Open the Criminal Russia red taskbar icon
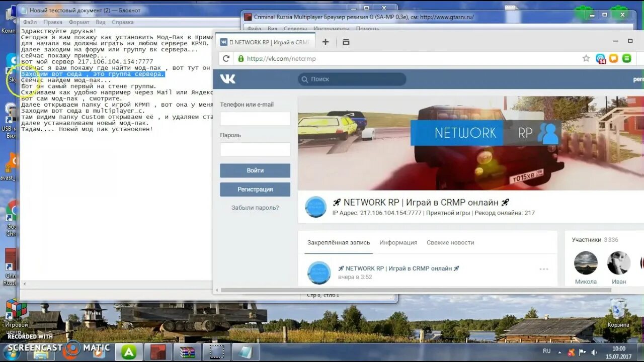644x362 pixels. 158,352
